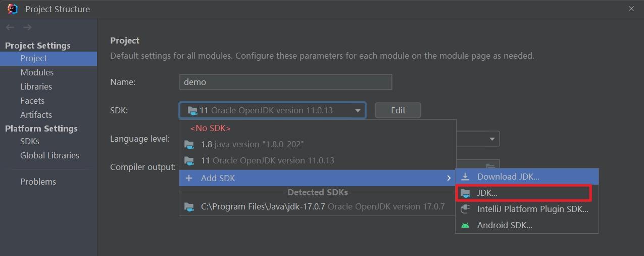Select Problems in the left sidebar
Viewport: 644px width, 256px height.
pos(38,182)
